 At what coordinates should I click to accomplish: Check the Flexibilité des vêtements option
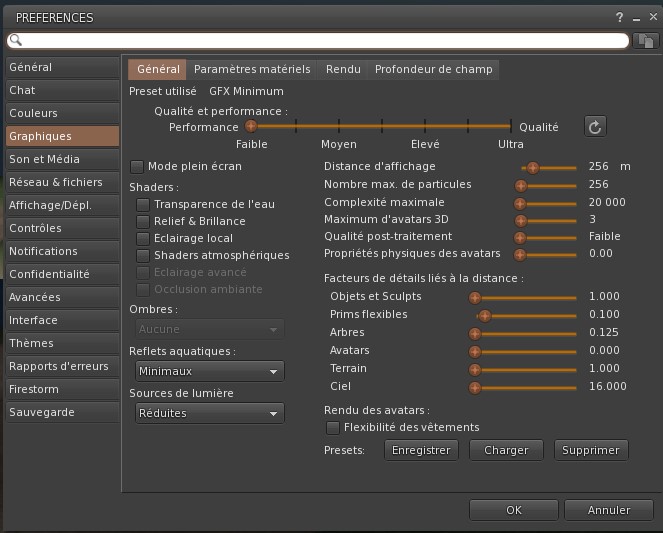click(333, 427)
